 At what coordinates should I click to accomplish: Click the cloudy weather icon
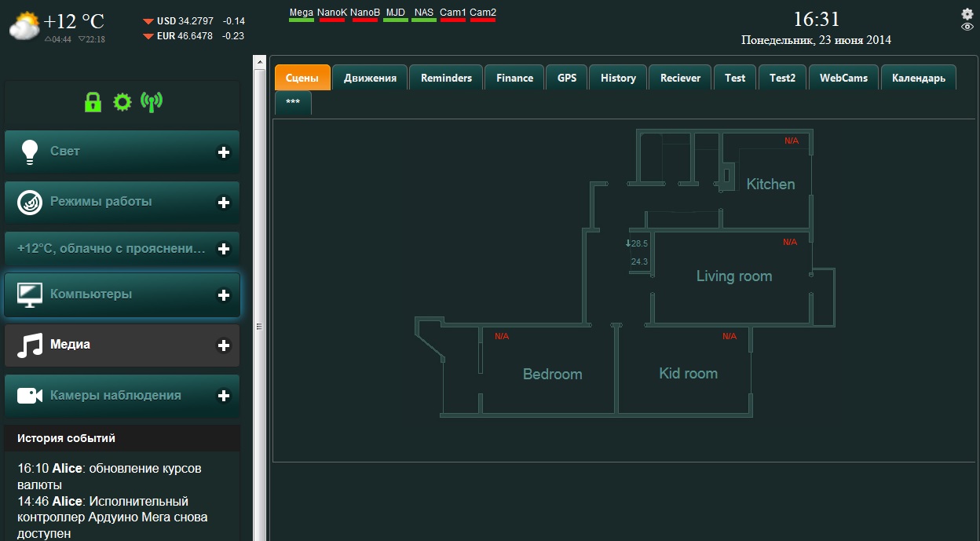point(24,26)
